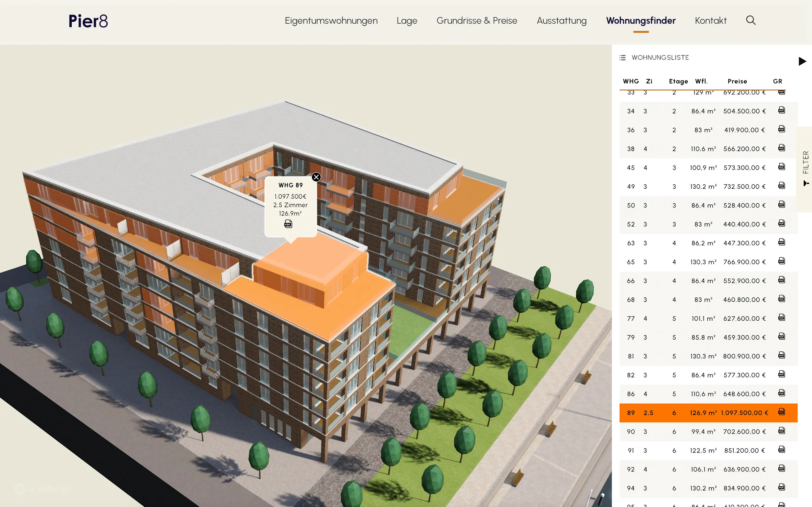Image resolution: width=812 pixels, height=507 pixels.
Task: Open PDF for highlighted apartment 89 row
Action: 782,412
